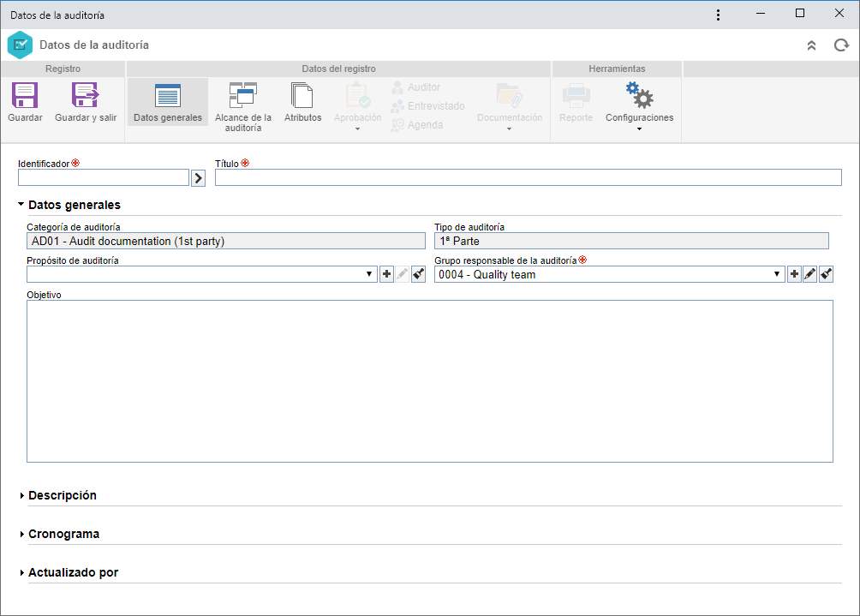Add a new Propósito de auditoría

(386, 274)
